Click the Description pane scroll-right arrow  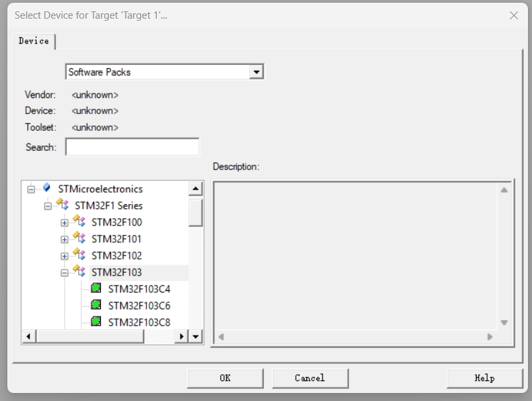[489, 337]
